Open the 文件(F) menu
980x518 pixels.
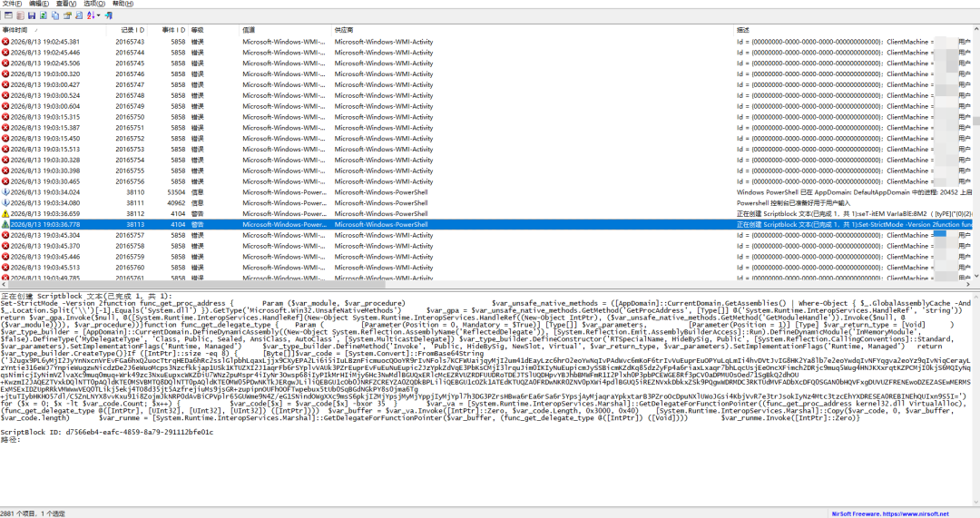tap(12, 4)
